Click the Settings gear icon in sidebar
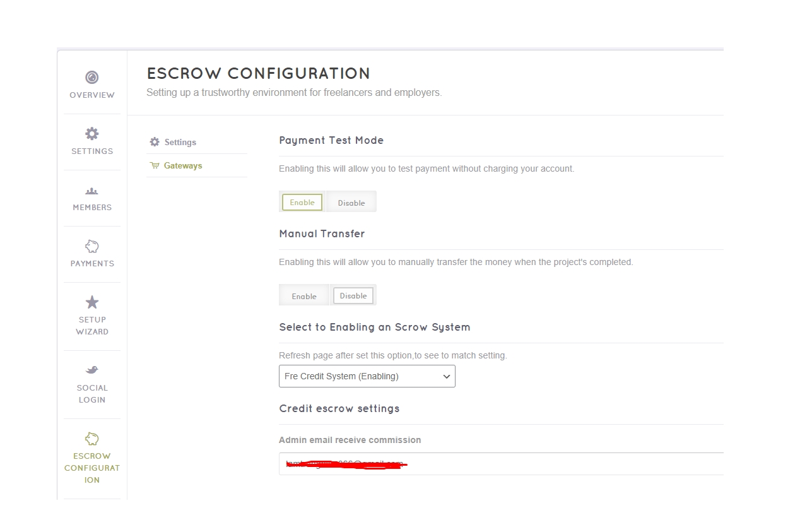 [x=92, y=134]
